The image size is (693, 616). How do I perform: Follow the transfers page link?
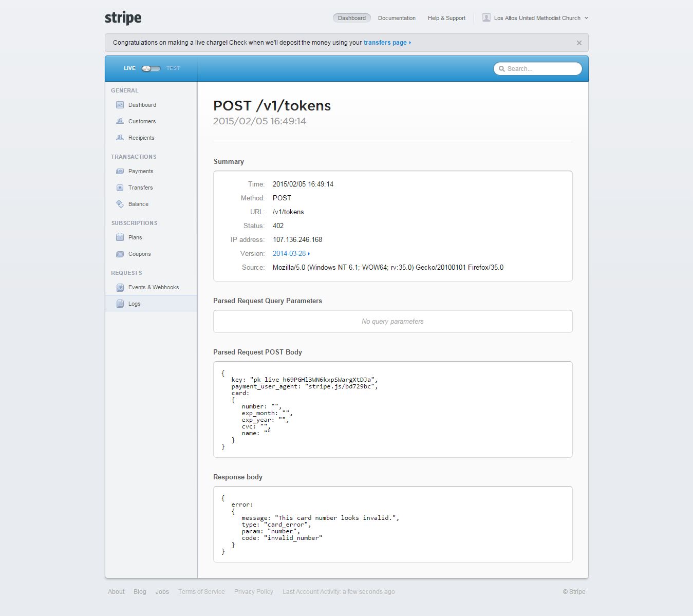pos(386,43)
